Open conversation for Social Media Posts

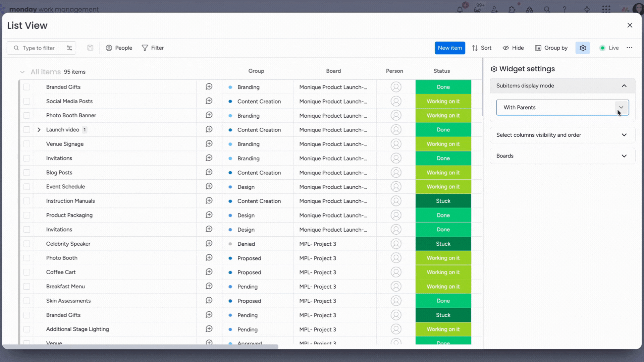[209, 101]
